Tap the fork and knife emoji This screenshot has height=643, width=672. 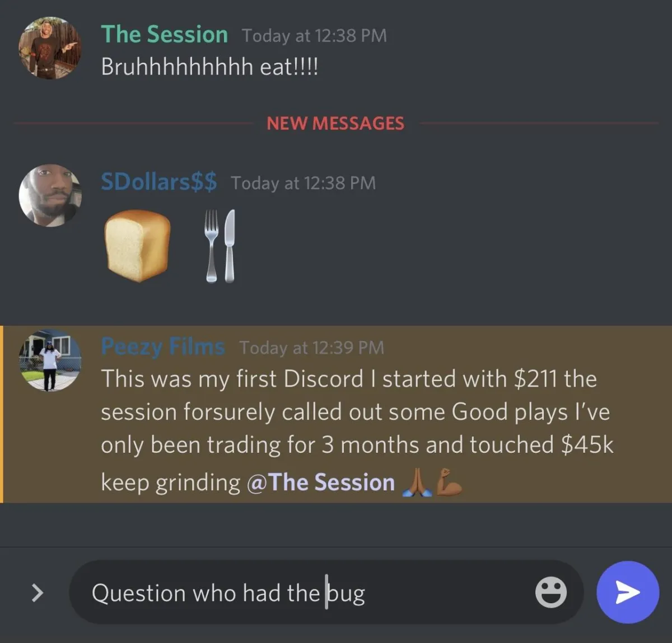(x=221, y=246)
